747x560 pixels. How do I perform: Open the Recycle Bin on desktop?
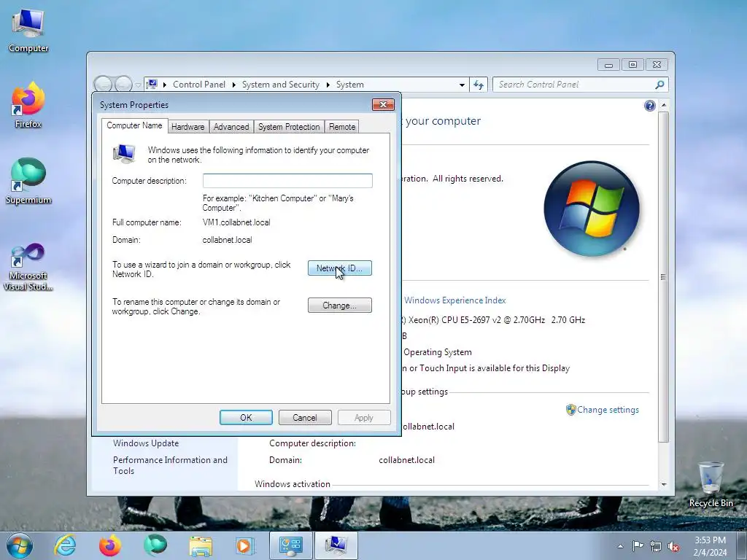pyautogui.click(x=711, y=484)
